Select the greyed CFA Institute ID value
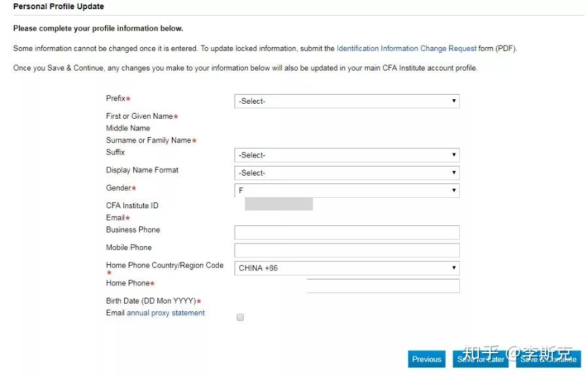Viewport: 588px width, 378px height. point(278,204)
